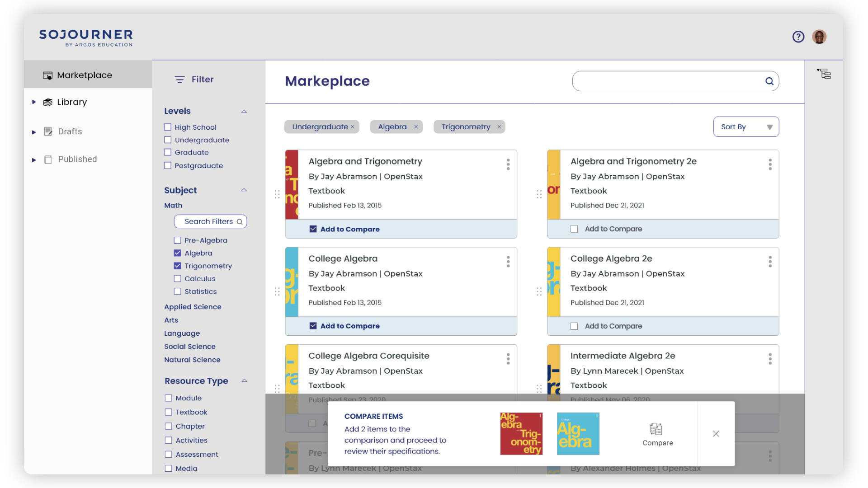This screenshot has width=868, height=488.
Task: Click Algebra Trigonometry thumbnail in compare popup
Action: click(521, 434)
